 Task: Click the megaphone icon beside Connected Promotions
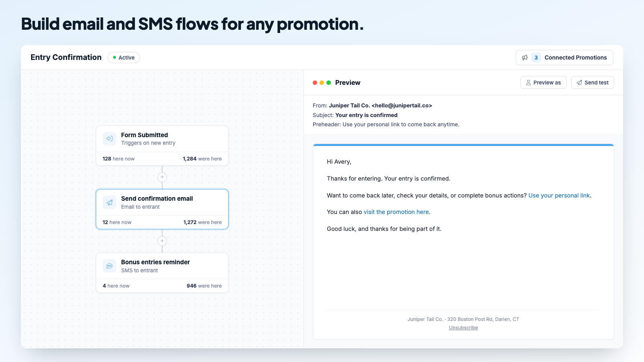(x=525, y=58)
